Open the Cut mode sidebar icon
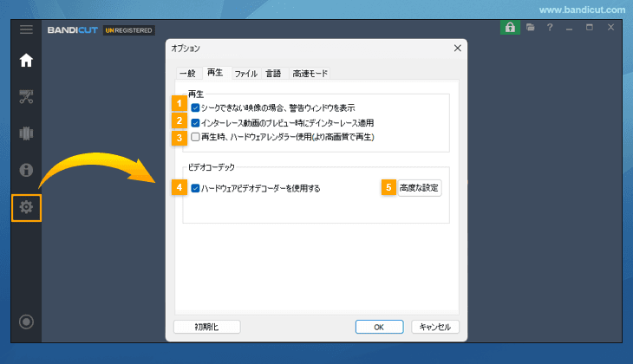This screenshot has height=364, width=633. (26, 97)
